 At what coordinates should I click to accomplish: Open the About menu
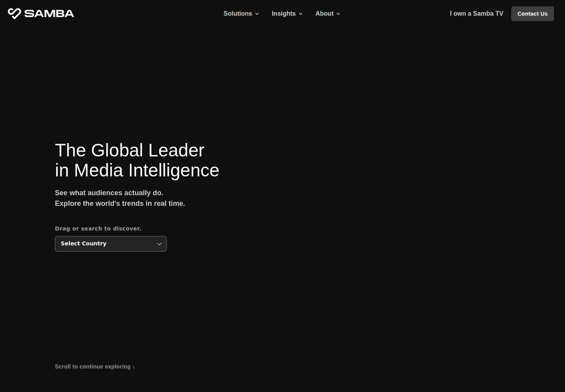pos(328,14)
